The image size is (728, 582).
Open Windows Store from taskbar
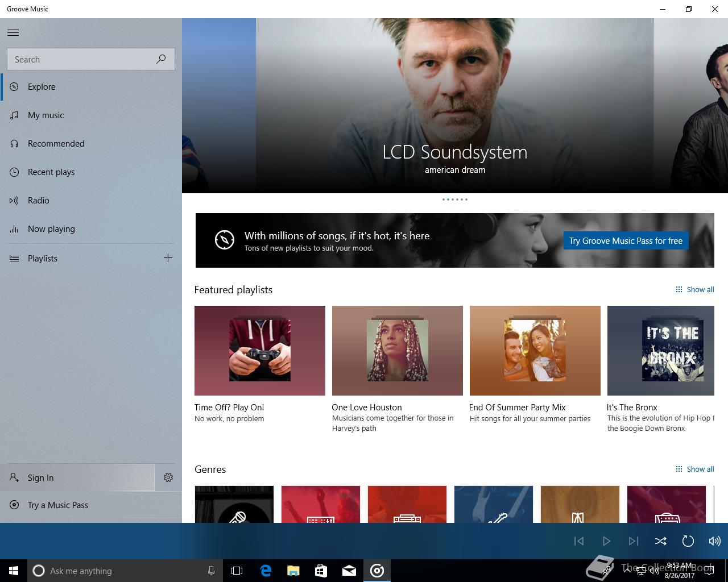click(x=321, y=571)
